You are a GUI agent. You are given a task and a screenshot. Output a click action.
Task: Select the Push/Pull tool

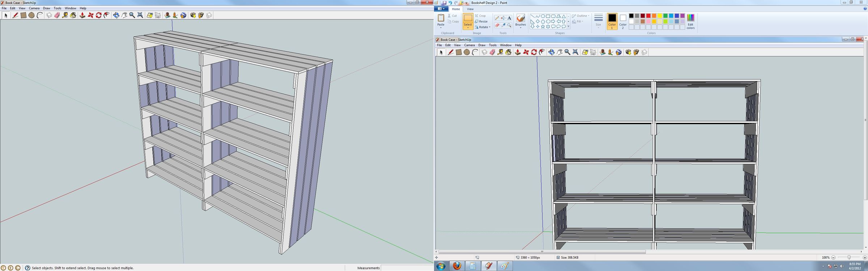pos(82,15)
